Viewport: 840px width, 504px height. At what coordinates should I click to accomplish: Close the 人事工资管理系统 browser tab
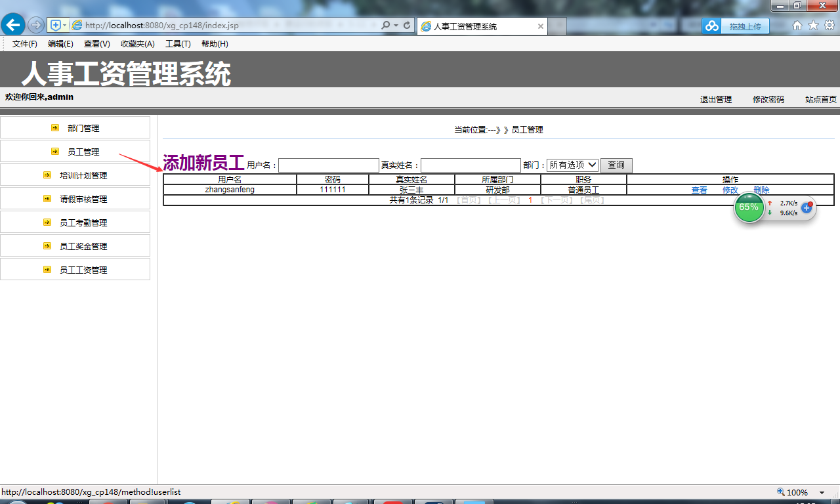click(541, 26)
